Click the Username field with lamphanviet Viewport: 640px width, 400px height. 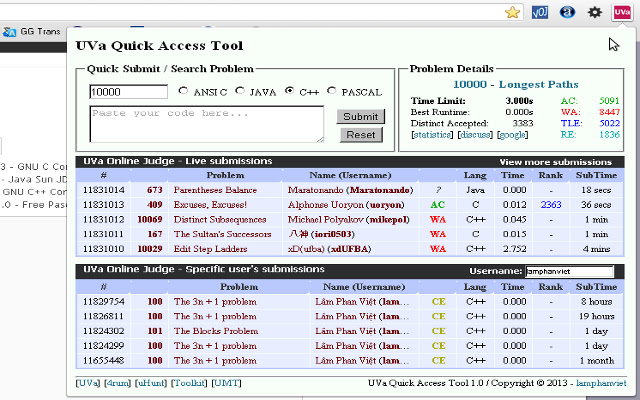click(x=569, y=271)
